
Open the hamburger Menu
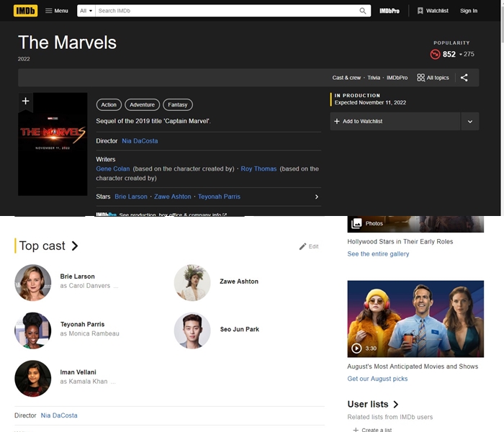click(57, 11)
